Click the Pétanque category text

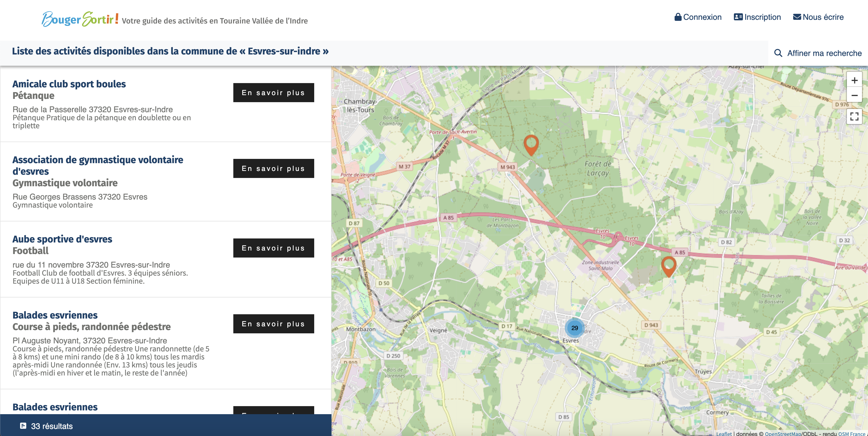(x=33, y=96)
